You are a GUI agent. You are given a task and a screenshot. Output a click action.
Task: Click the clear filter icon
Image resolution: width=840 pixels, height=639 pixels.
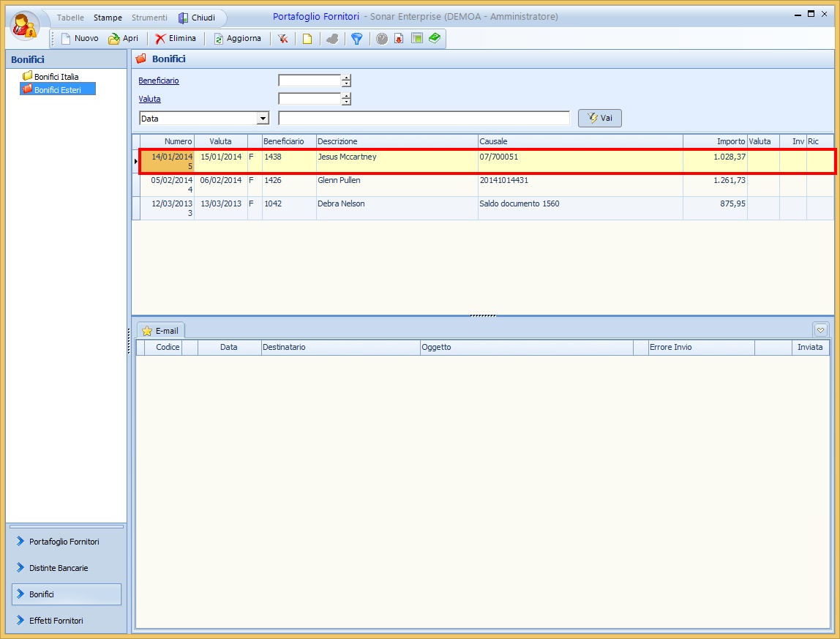click(x=282, y=39)
